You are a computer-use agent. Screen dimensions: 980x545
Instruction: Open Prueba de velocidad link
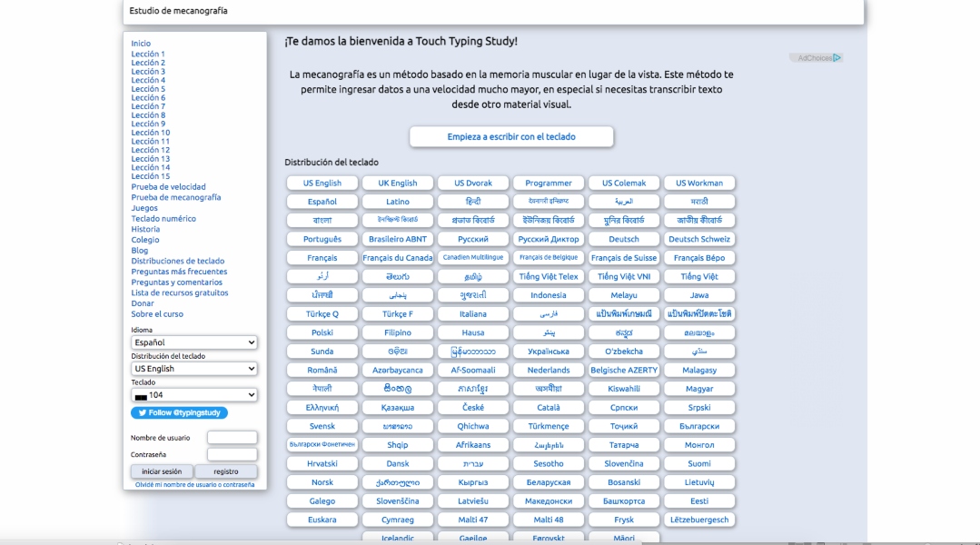click(x=168, y=187)
